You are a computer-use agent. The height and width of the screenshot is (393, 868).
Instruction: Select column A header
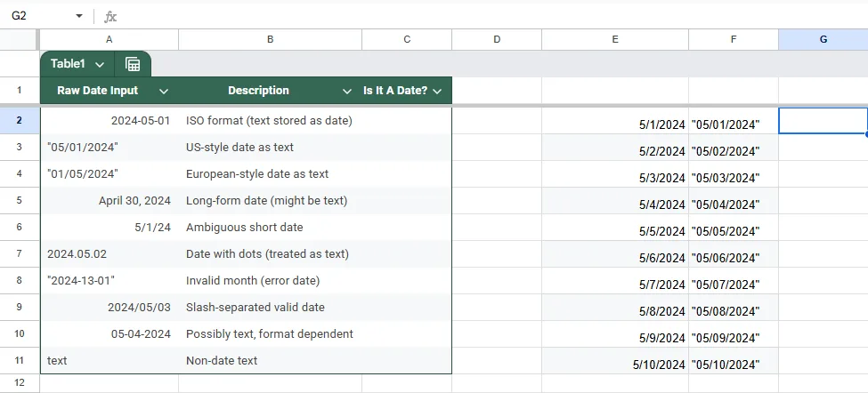pos(109,39)
